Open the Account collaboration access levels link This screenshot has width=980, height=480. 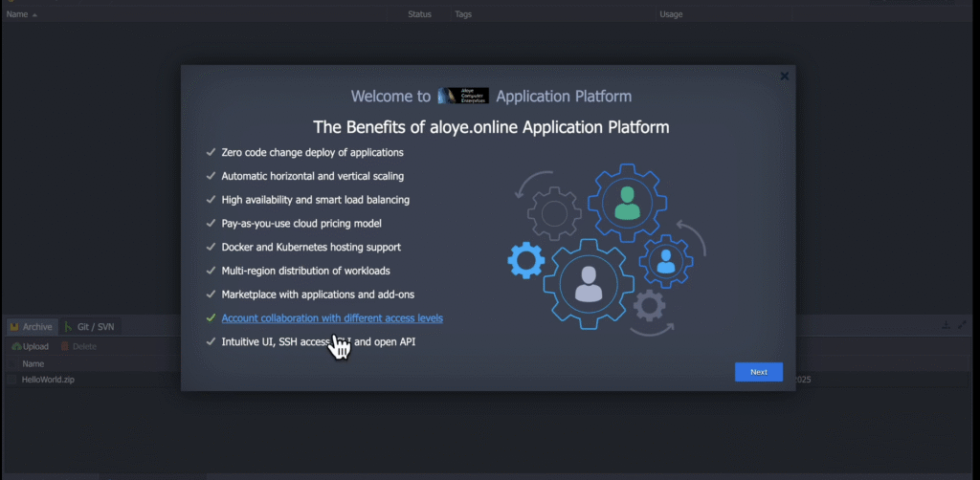332,318
